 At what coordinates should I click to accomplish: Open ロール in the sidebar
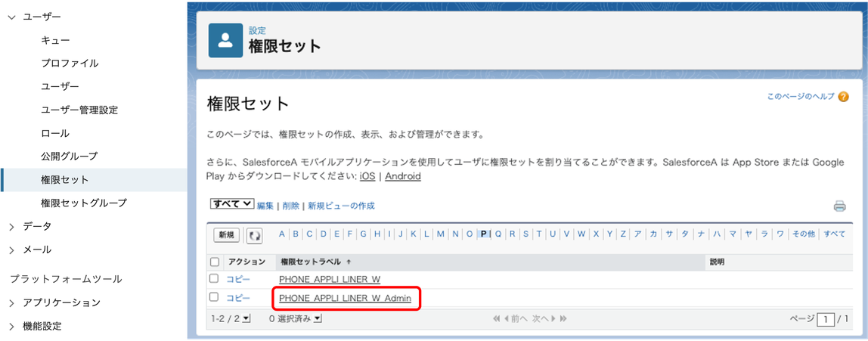tap(55, 133)
